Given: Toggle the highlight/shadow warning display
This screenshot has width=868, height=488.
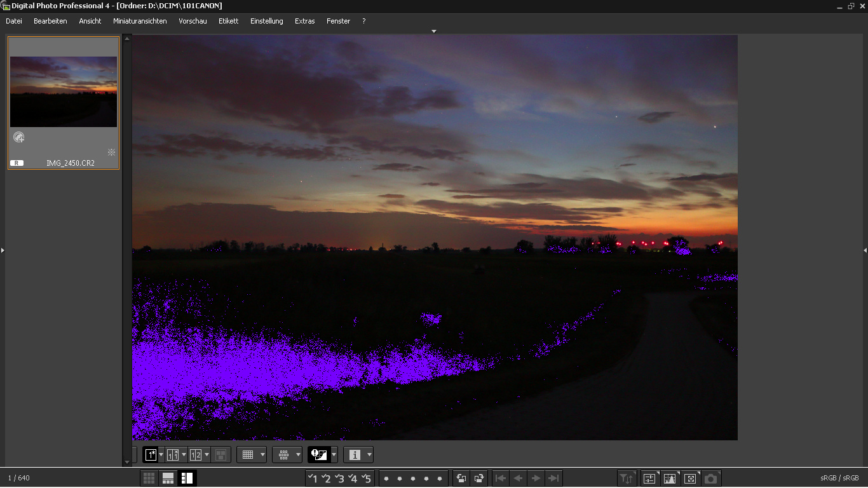Looking at the screenshot, I should tap(318, 455).
